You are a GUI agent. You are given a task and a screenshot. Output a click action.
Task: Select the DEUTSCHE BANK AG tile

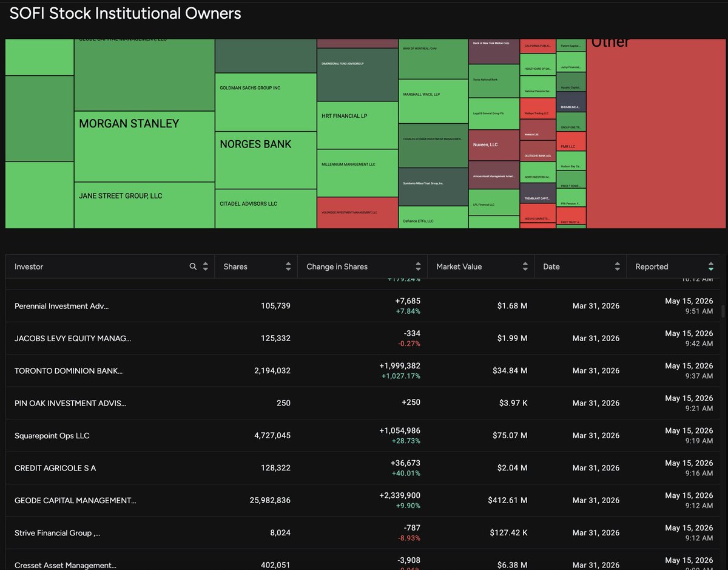(x=538, y=151)
